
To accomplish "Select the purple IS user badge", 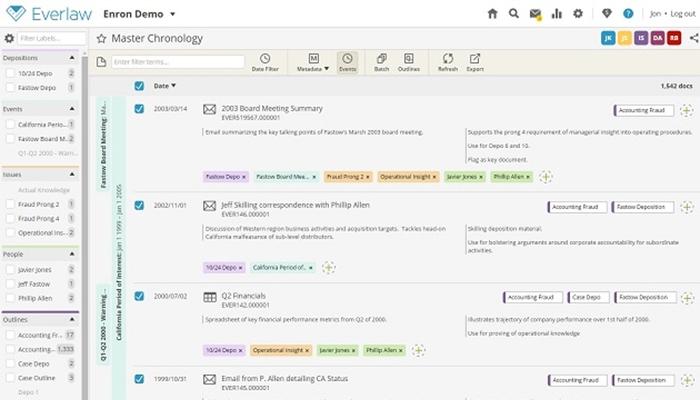I will click(641, 38).
